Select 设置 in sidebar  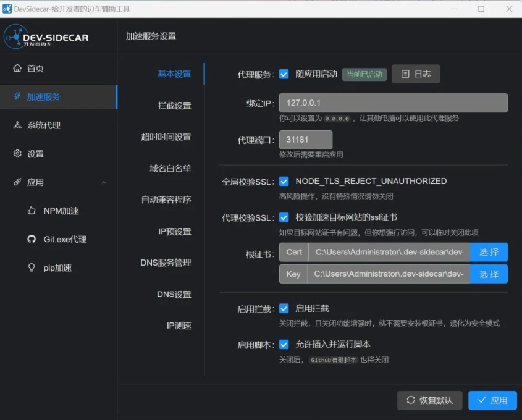pyautogui.click(x=59, y=153)
